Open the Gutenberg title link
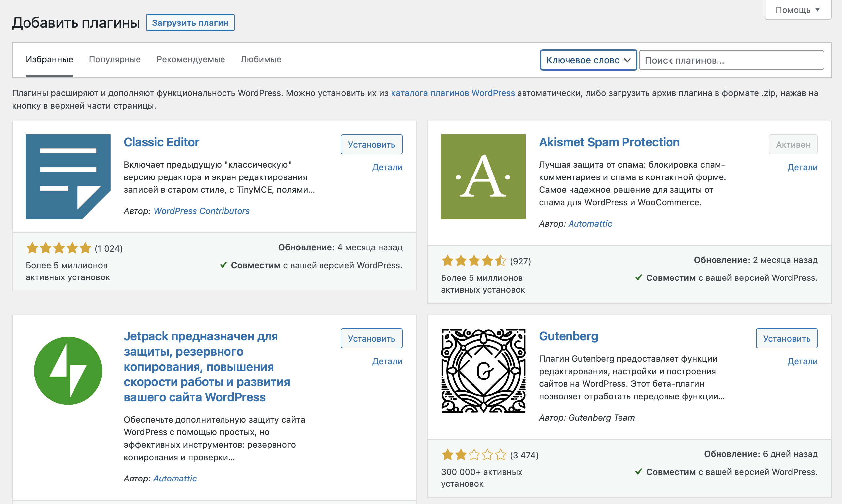Screen dimensions: 842x504 569,336
